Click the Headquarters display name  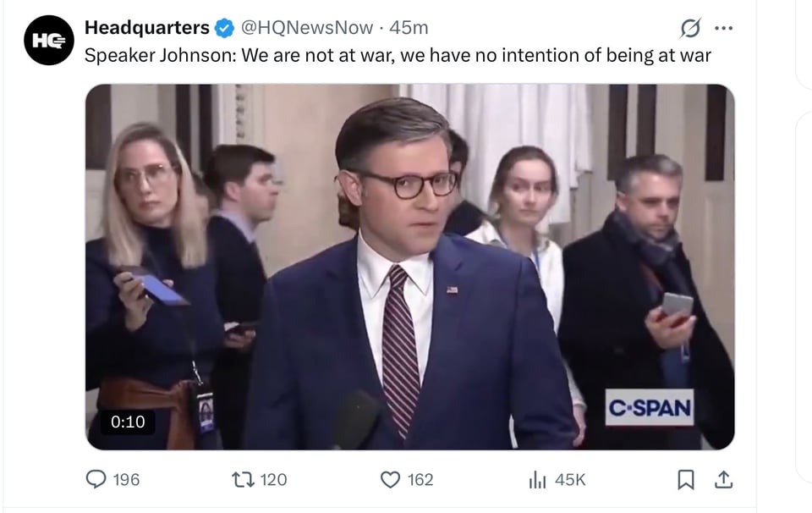[x=146, y=27]
